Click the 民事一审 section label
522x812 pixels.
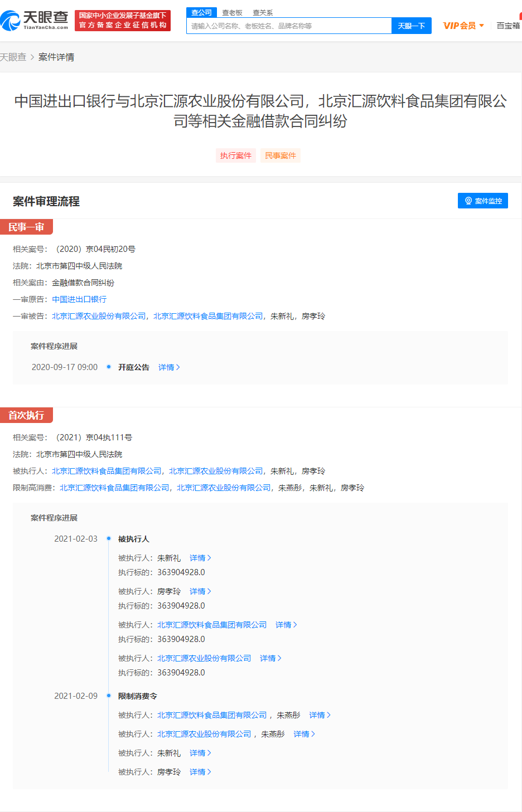26,227
